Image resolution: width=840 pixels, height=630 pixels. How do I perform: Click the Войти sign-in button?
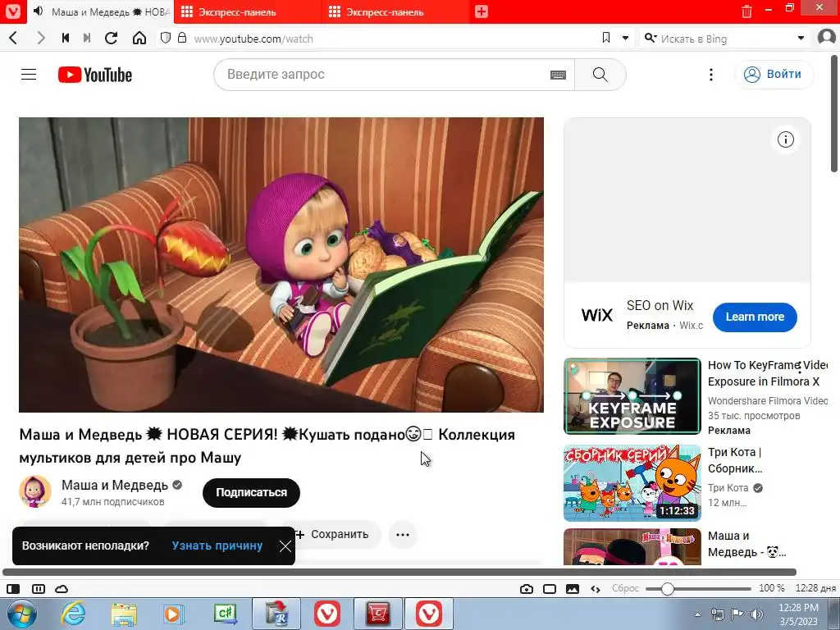click(x=773, y=75)
